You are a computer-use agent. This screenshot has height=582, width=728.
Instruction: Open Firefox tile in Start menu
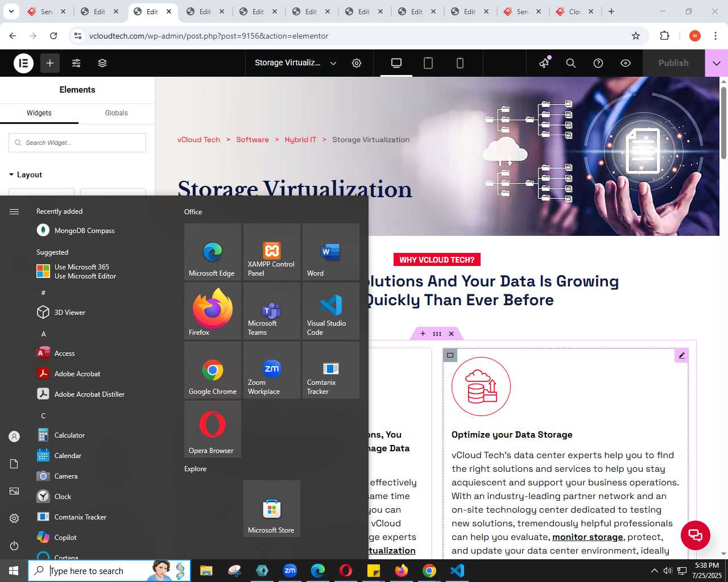[x=213, y=311]
